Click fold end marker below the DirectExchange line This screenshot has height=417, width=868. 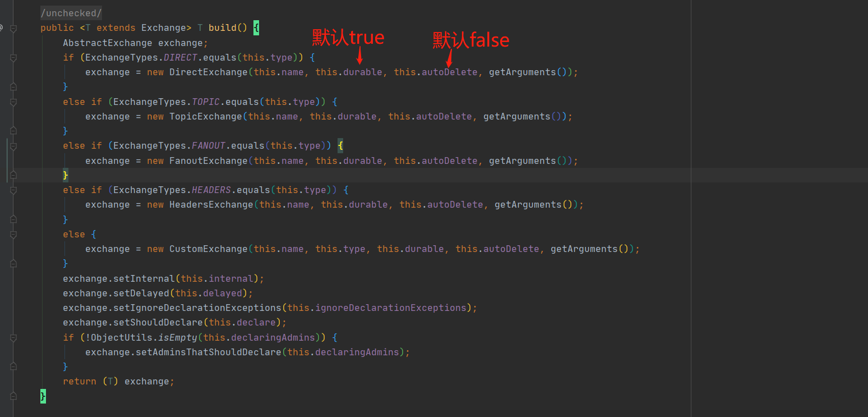(13, 87)
